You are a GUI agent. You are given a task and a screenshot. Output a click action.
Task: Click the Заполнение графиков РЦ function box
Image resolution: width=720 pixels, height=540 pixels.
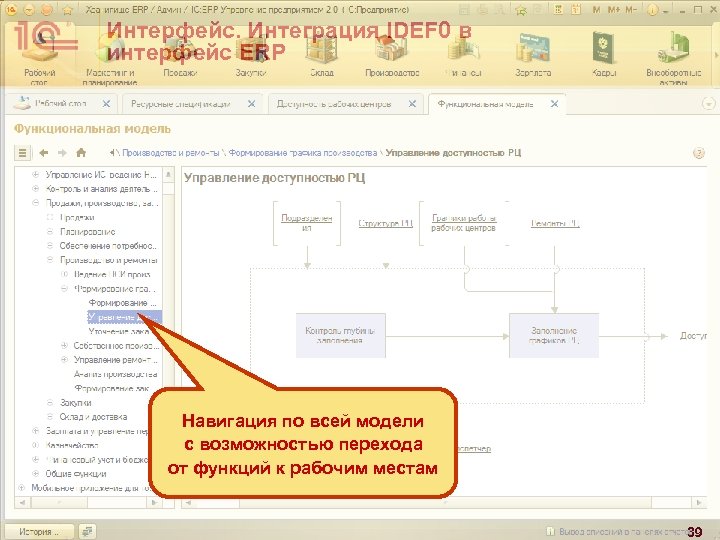[554, 336]
